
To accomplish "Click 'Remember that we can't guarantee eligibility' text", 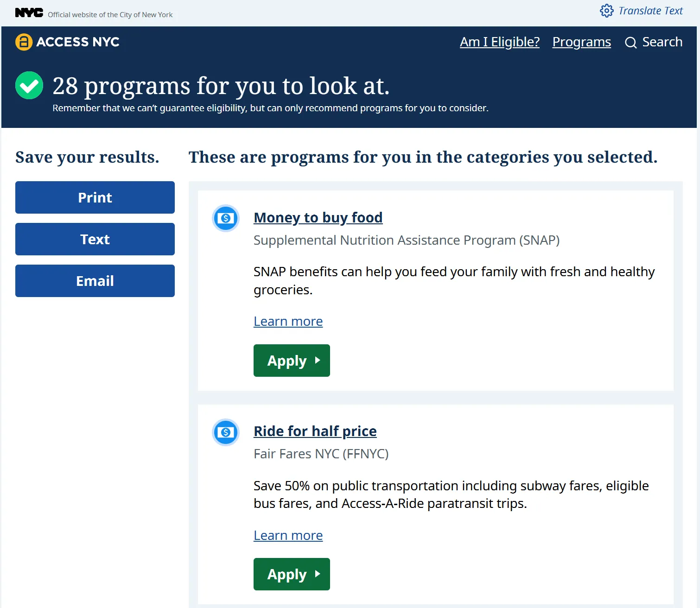I will pyautogui.click(x=270, y=108).
